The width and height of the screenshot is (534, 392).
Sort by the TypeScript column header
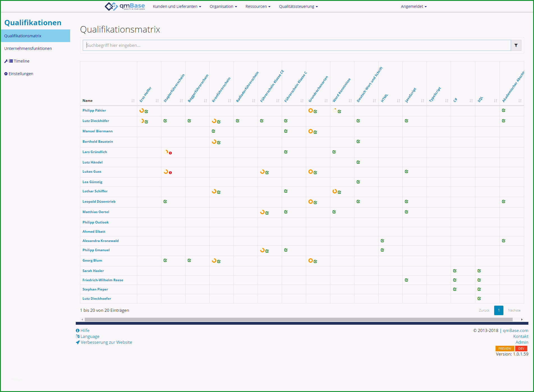(x=435, y=95)
